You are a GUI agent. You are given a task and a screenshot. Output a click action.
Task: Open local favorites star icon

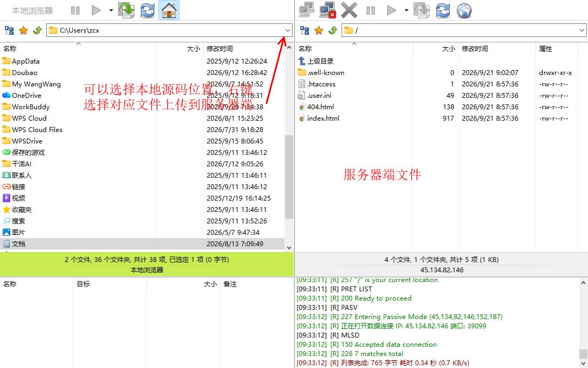[23, 30]
